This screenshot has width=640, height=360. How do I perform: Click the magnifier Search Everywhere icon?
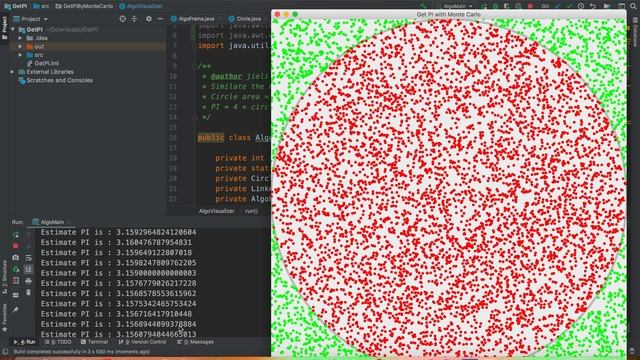633,6
